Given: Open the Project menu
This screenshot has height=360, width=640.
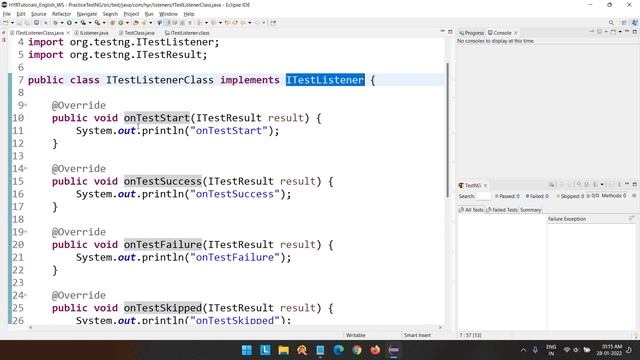Looking at the screenshot, I should pyautogui.click(x=131, y=14).
